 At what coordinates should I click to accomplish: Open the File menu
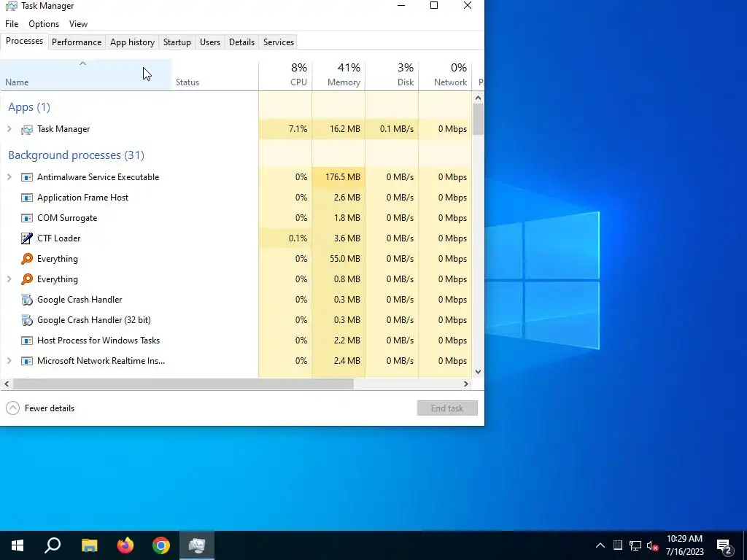click(x=12, y=24)
